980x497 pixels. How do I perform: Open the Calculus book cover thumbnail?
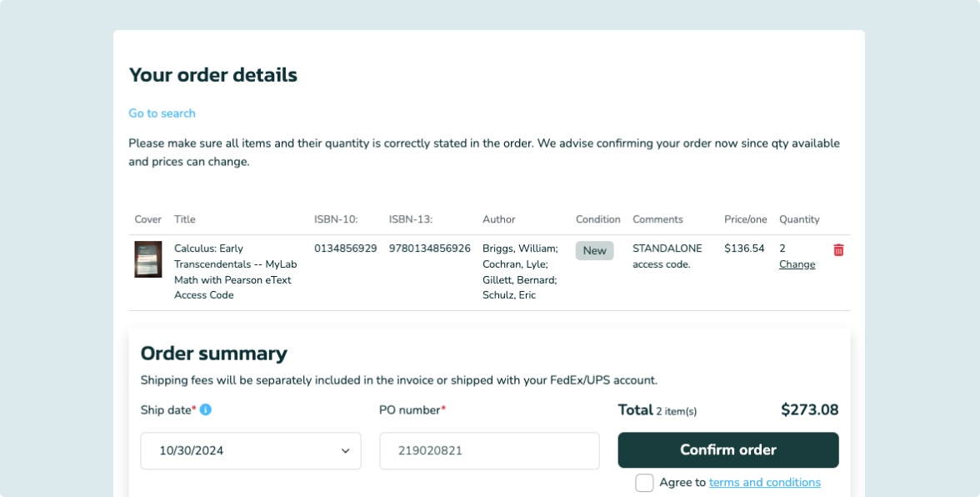(x=148, y=259)
